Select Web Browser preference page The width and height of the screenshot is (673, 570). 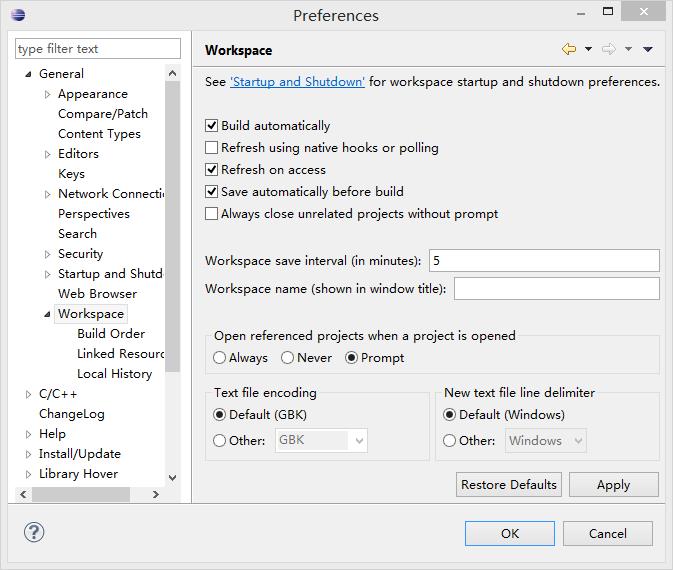click(x=97, y=294)
